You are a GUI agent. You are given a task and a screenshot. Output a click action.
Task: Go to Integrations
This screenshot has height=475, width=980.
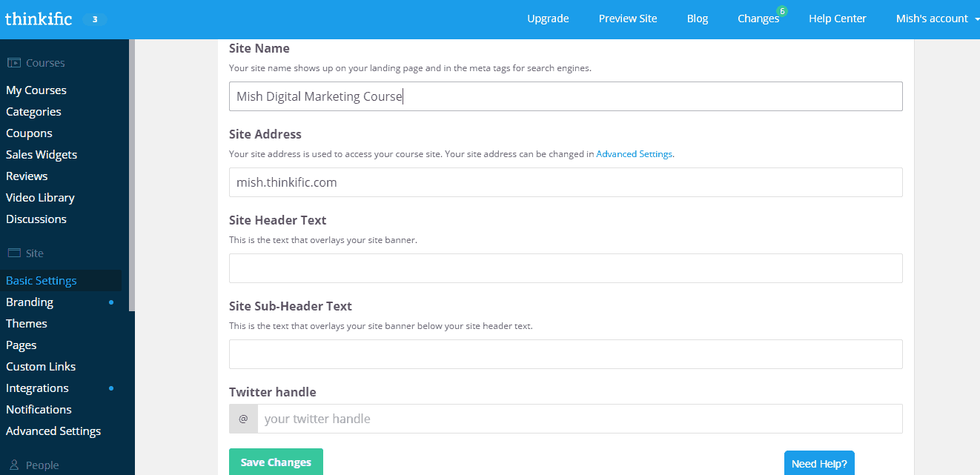[x=37, y=388]
